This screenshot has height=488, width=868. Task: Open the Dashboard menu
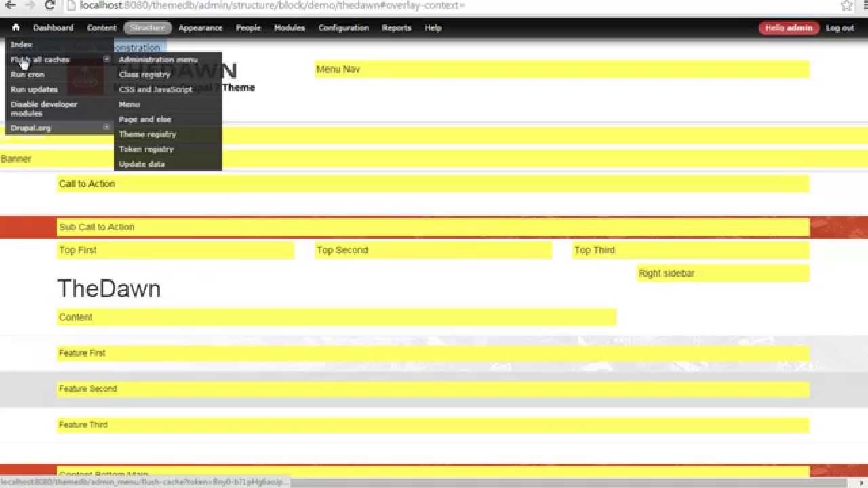(x=53, y=28)
